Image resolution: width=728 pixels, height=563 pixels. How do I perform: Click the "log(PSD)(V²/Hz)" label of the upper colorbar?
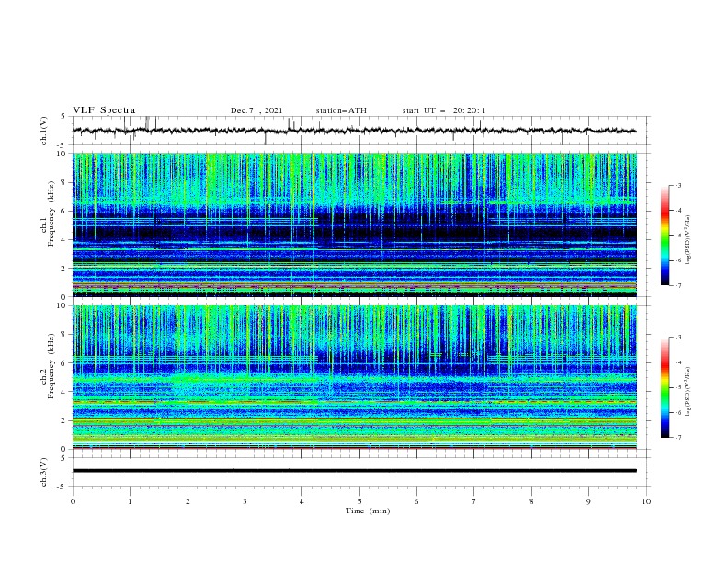click(x=688, y=240)
